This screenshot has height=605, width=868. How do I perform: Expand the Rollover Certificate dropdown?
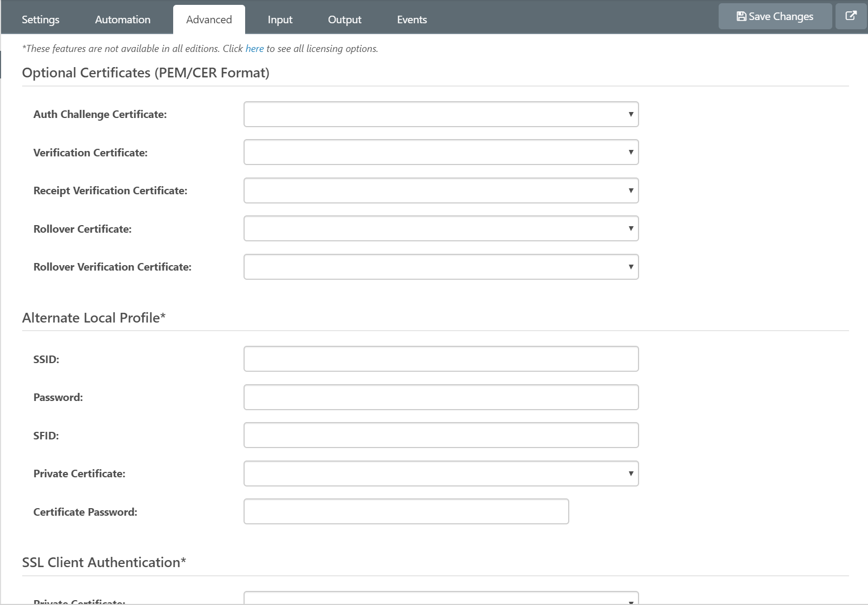pos(441,228)
